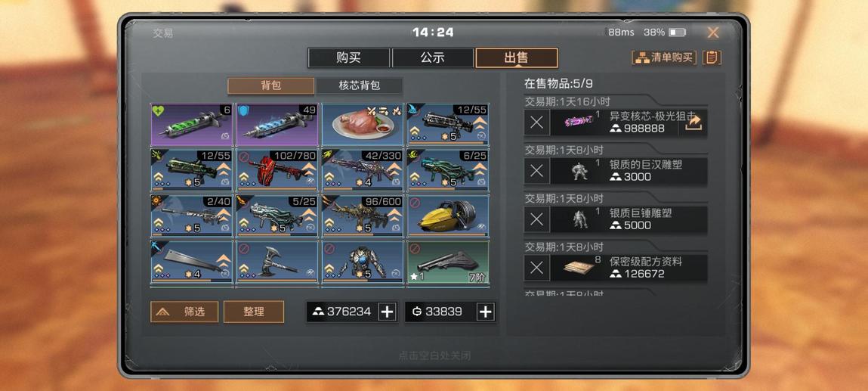Viewport: 868px width, 391px height.
Task: Click the 整理 sort button
Action: [x=254, y=312]
